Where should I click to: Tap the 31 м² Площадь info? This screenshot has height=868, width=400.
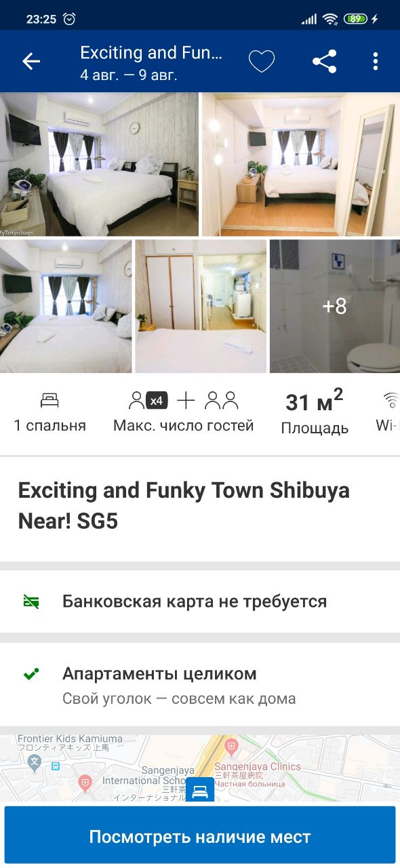pos(315,411)
